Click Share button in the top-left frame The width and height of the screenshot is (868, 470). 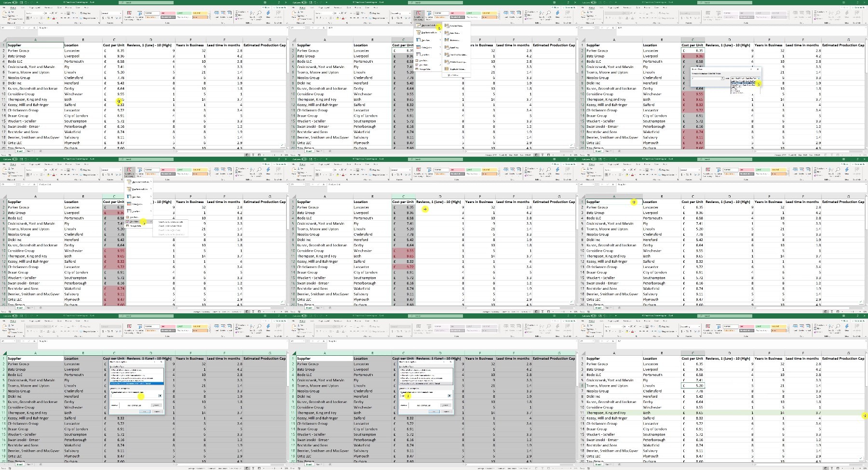tap(265, 8)
